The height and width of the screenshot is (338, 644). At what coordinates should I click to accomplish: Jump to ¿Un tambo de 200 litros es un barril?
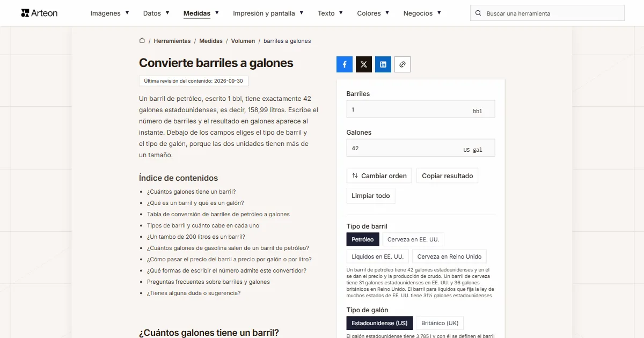[x=196, y=237]
